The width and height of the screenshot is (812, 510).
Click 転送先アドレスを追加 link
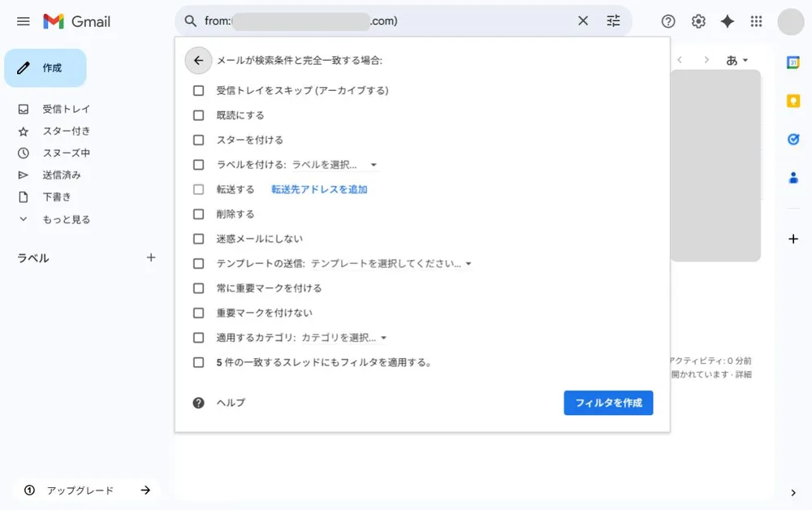click(x=319, y=189)
